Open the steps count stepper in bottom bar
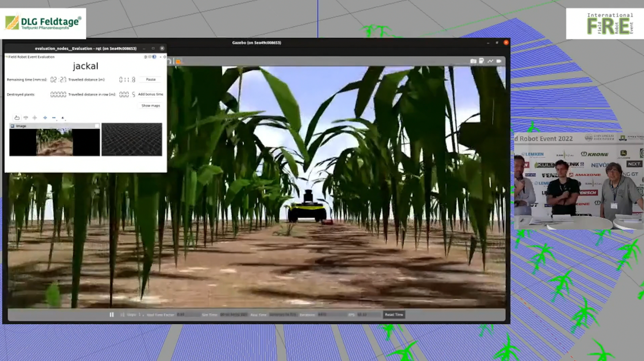Image resolution: width=644 pixels, height=361 pixels. [x=141, y=314]
